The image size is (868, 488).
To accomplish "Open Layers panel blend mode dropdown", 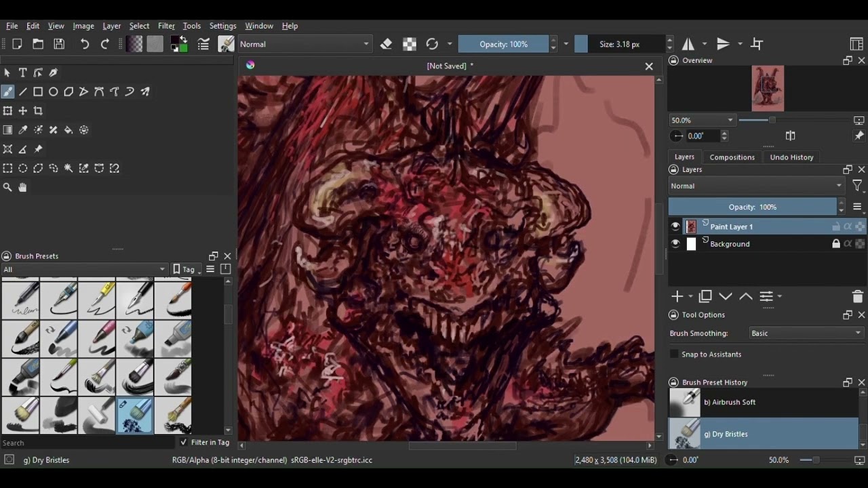I will tap(756, 186).
